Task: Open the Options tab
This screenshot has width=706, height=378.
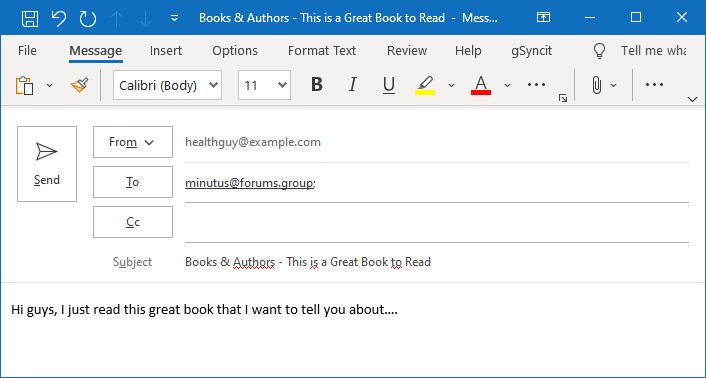Action: pos(235,50)
